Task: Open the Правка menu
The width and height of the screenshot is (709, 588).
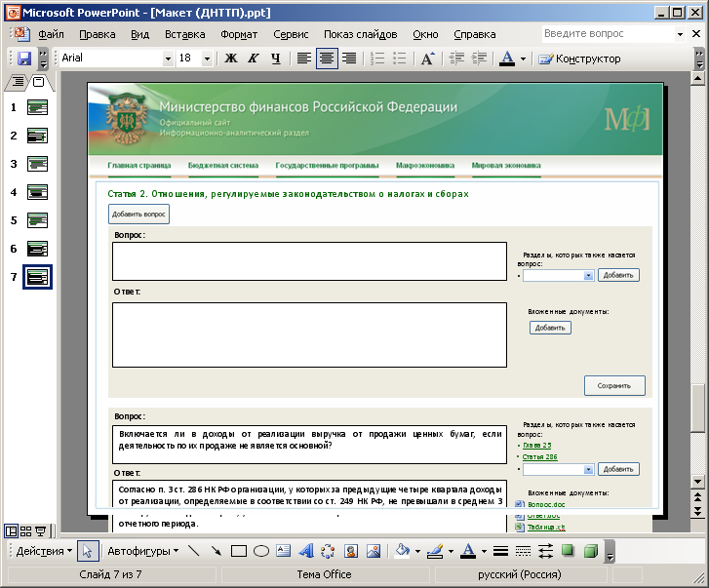Action: coord(98,34)
